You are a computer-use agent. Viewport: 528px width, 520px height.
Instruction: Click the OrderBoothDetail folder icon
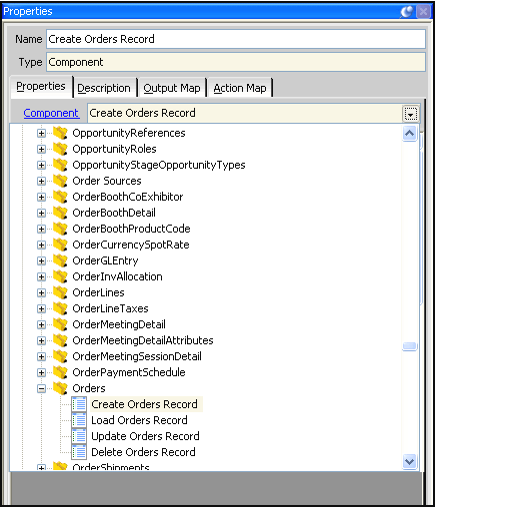(x=60, y=213)
